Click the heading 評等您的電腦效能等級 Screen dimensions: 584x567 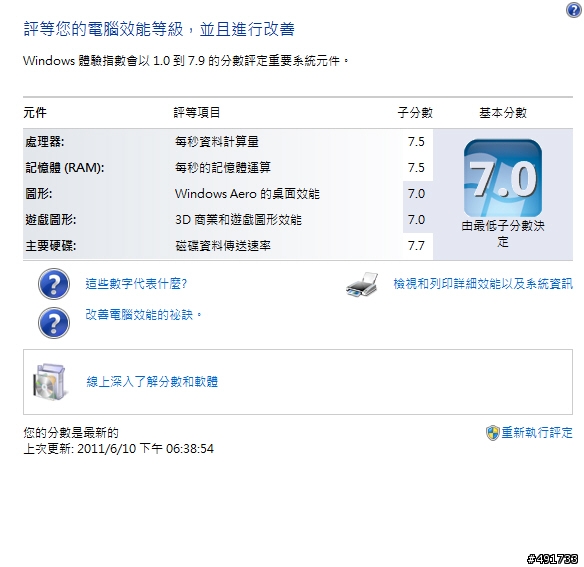coord(159,29)
